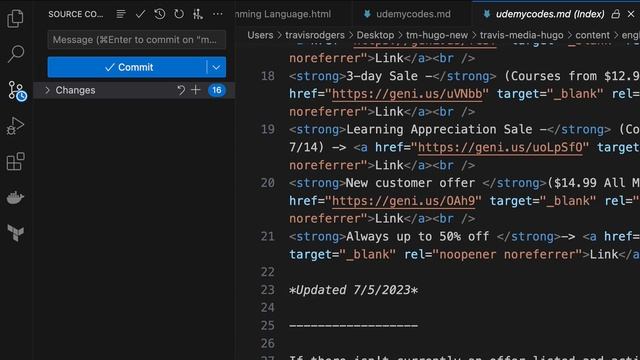Click the *Updated 7/5/2023* text
The height and width of the screenshot is (360, 640).
(x=353, y=290)
